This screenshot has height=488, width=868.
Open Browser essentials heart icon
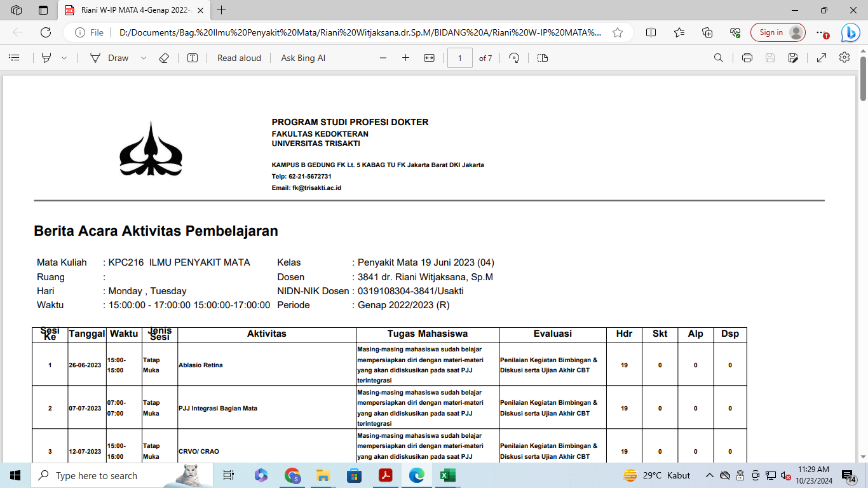(x=735, y=32)
